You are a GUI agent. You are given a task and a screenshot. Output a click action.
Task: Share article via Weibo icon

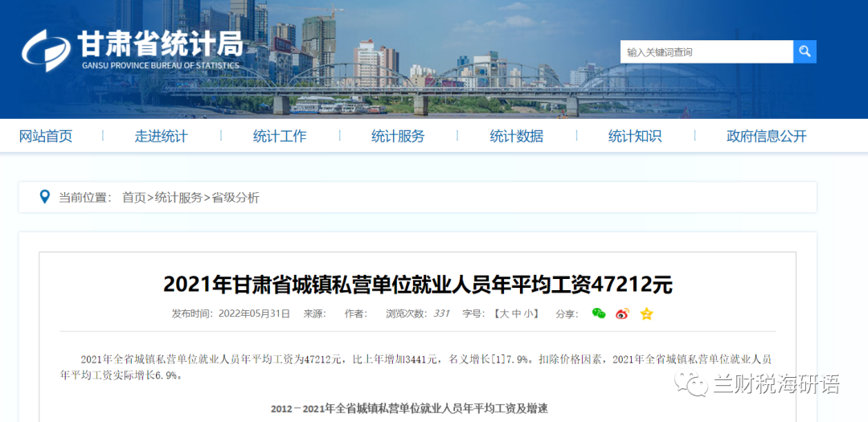(x=623, y=314)
